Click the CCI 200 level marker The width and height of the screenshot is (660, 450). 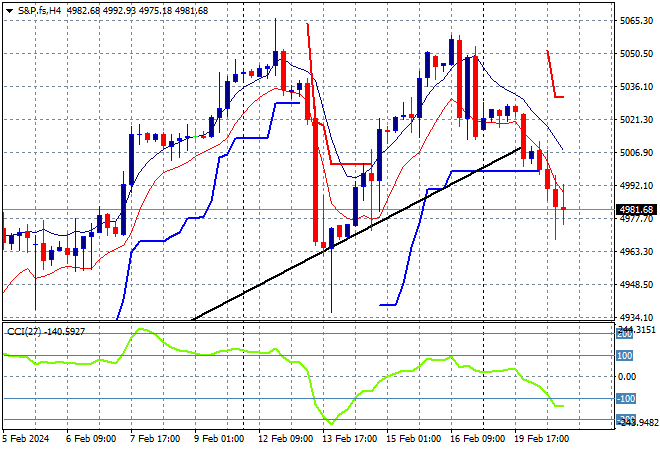pos(625,334)
